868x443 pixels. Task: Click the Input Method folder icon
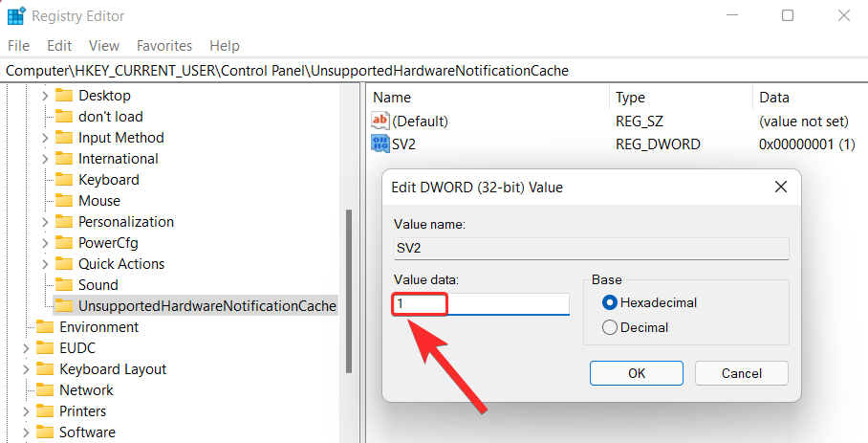[64, 138]
